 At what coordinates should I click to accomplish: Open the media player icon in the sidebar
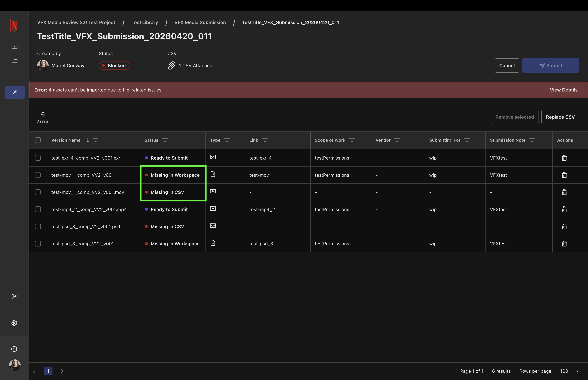tap(15, 47)
